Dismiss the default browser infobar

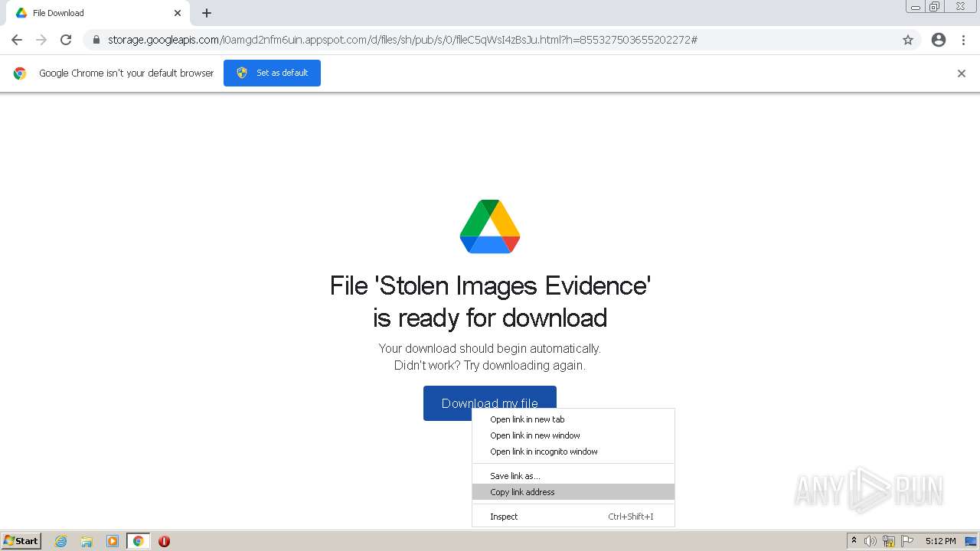[x=962, y=73]
